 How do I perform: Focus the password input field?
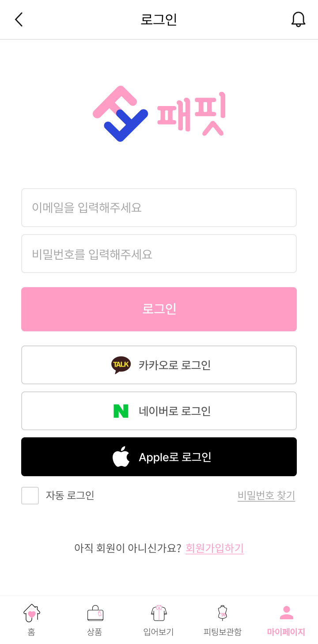click(159, 254)
